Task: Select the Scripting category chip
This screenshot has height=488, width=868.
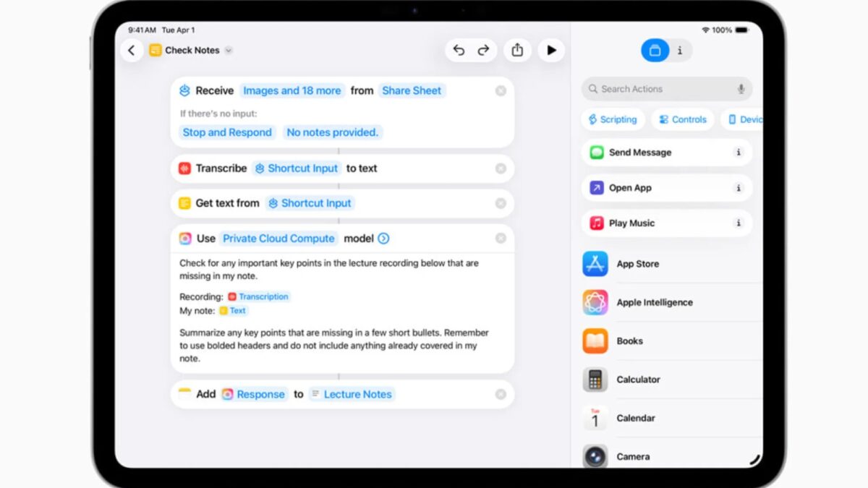Action: [612, 119]
